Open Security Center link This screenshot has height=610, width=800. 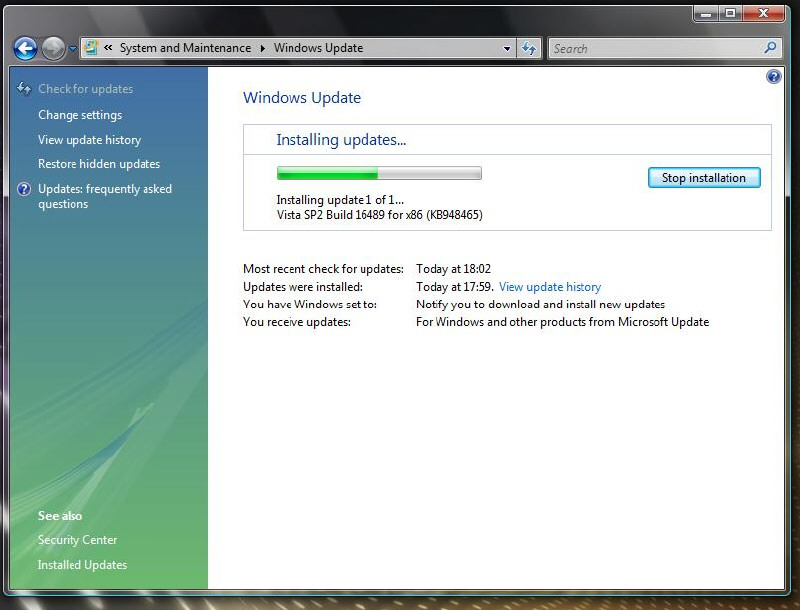[x=78, y=540]
